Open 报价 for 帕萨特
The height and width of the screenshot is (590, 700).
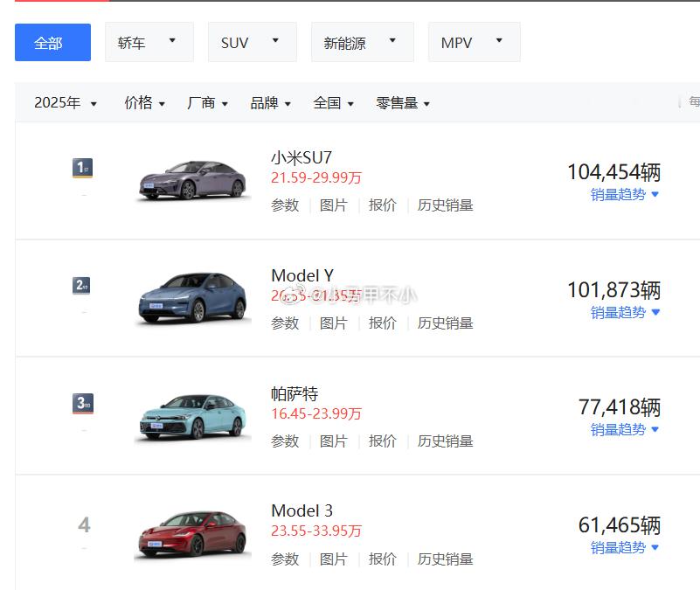coord(383,441)
